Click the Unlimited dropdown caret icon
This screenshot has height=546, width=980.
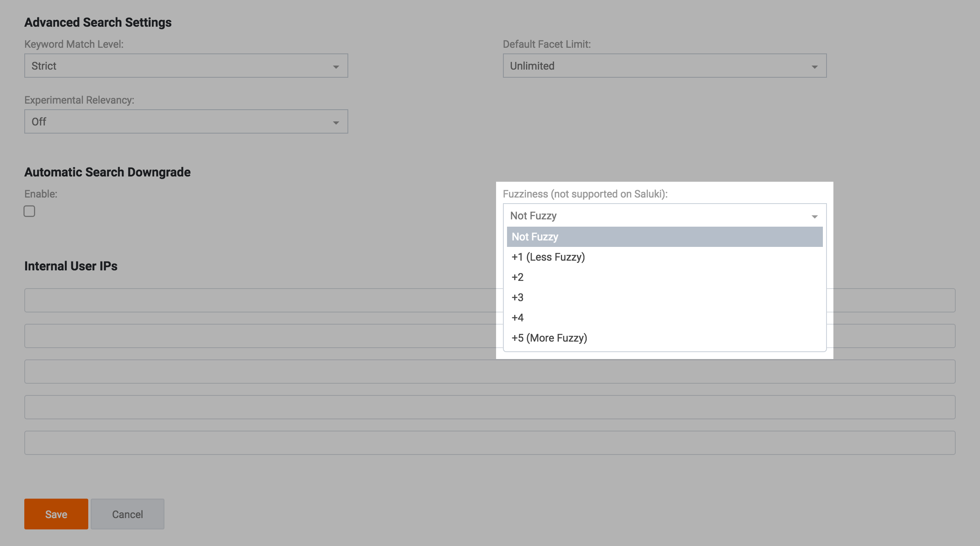click(814, 67)
